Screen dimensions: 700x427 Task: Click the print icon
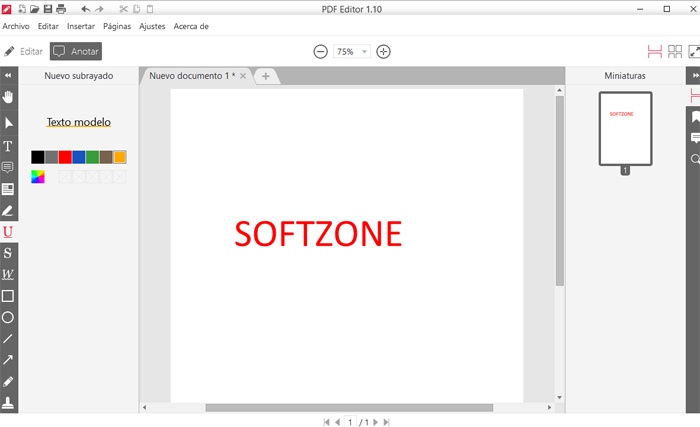[61, 9]
